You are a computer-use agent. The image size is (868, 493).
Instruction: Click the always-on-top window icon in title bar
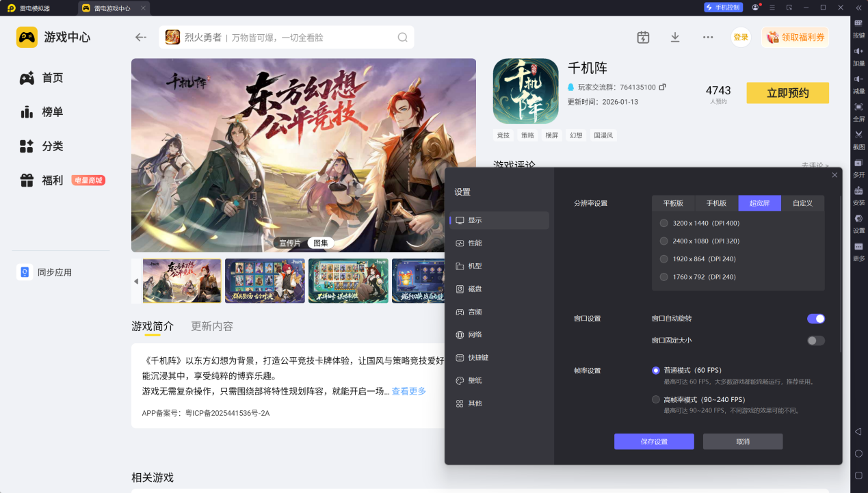[789, 8]
